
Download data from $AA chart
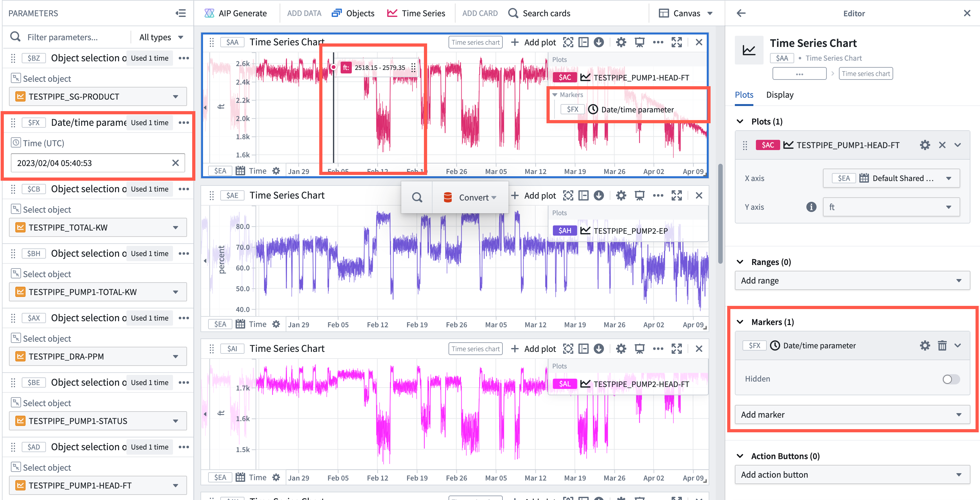pyautogui.click(x=599, y=42)
